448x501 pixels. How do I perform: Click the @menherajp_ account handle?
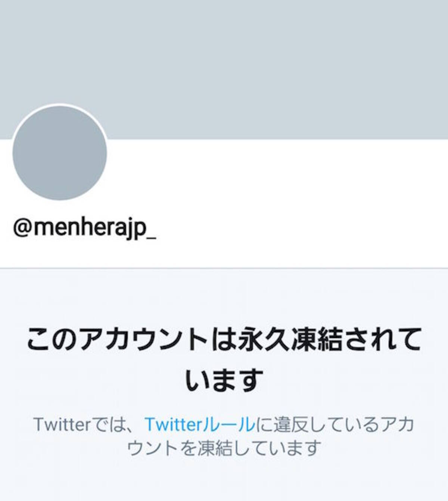tap(84, 228)
